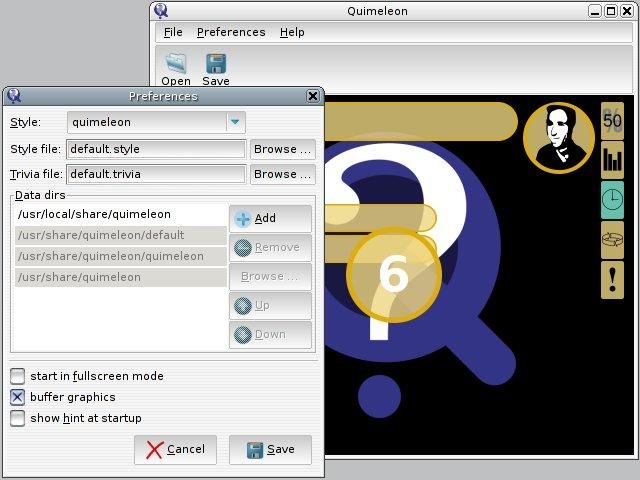The height and width of the screenshot is (480, 640).
Task: Expand the Style dropdown arrow
Action: (235, 122)
